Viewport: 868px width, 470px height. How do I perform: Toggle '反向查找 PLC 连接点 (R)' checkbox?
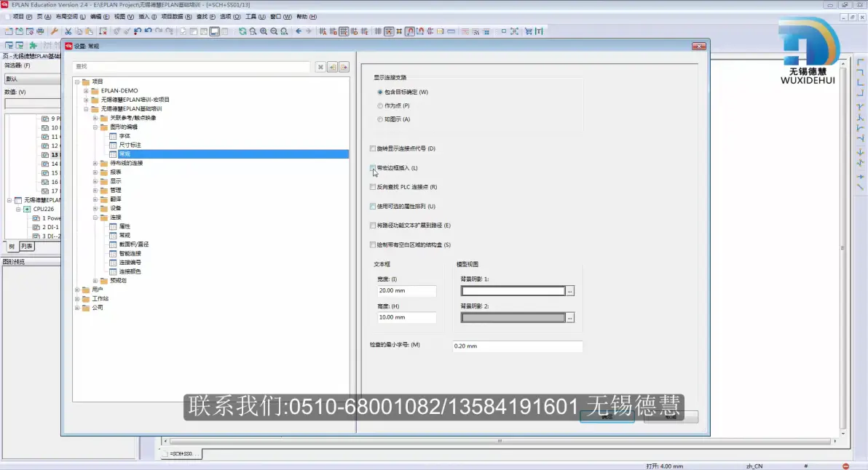373,187
